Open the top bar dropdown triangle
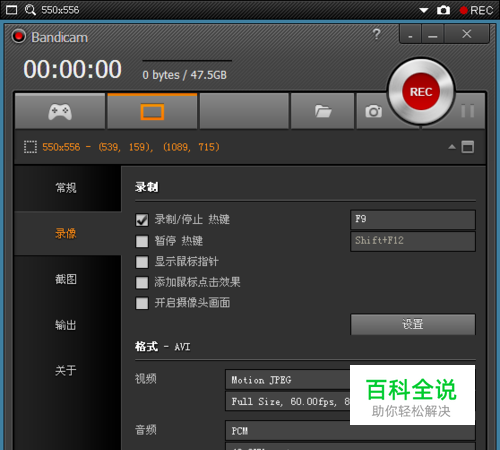The image size is (500, 450). pyautogui.click(x=424, y=10)
